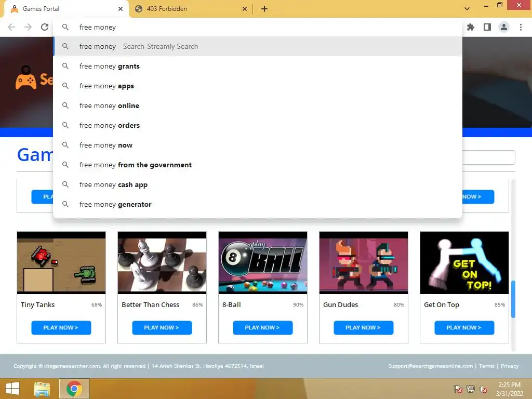Image resolution: width=532 pixels, height=399 pixels.
Task: Click the taskbar clock showing 2:25 PM
Action: (x=509, y=389)
